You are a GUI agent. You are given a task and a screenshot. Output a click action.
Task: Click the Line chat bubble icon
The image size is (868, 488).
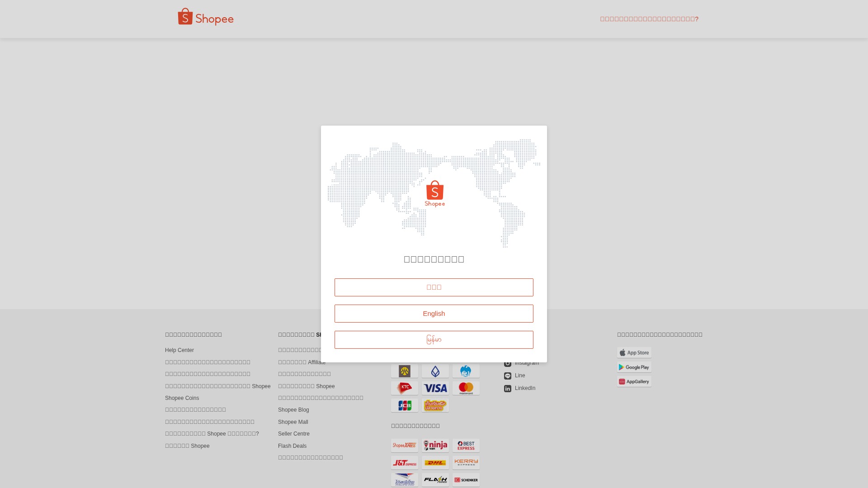pyautogui.click(x=508, y=376)
